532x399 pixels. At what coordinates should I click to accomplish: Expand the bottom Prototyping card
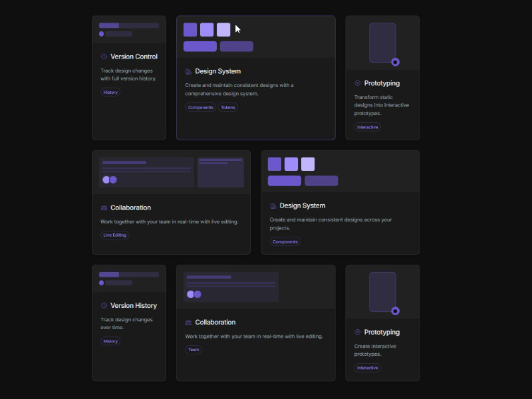(x=382, y=323)
